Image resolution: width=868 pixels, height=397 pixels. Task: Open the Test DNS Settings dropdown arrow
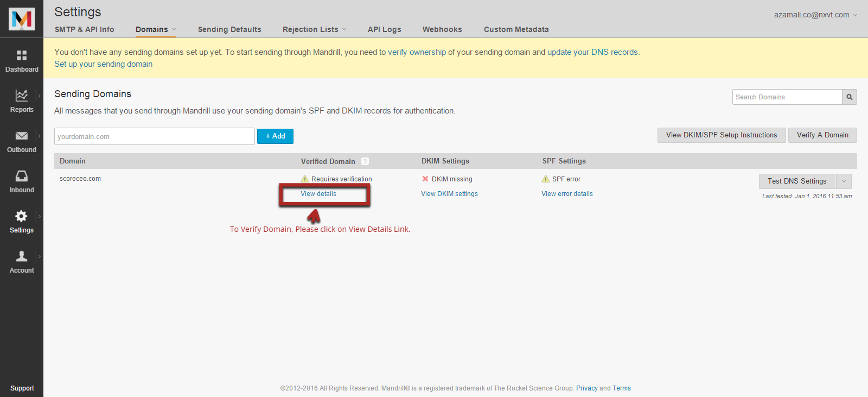[x=844, y=181]
